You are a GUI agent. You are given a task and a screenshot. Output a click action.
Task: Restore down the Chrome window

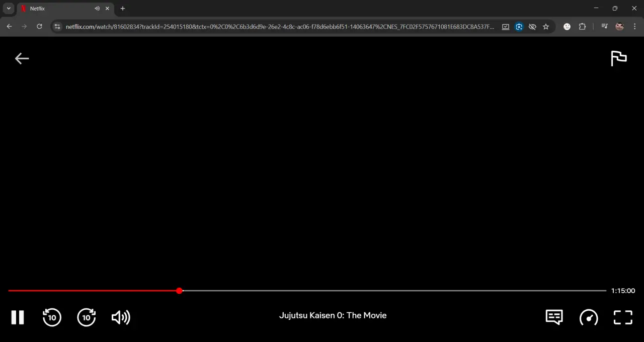(615, 8)
